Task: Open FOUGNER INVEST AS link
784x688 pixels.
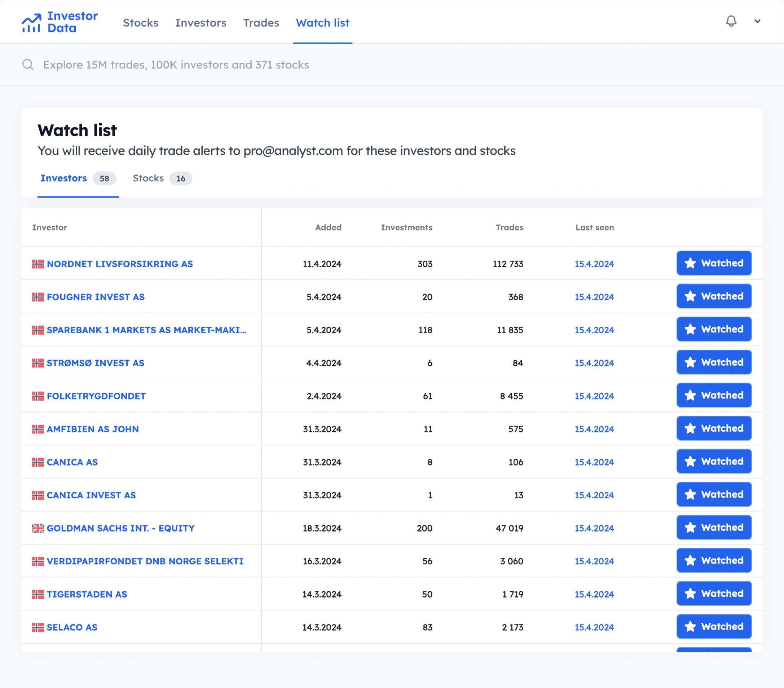Action: click(x=96, y=297)
